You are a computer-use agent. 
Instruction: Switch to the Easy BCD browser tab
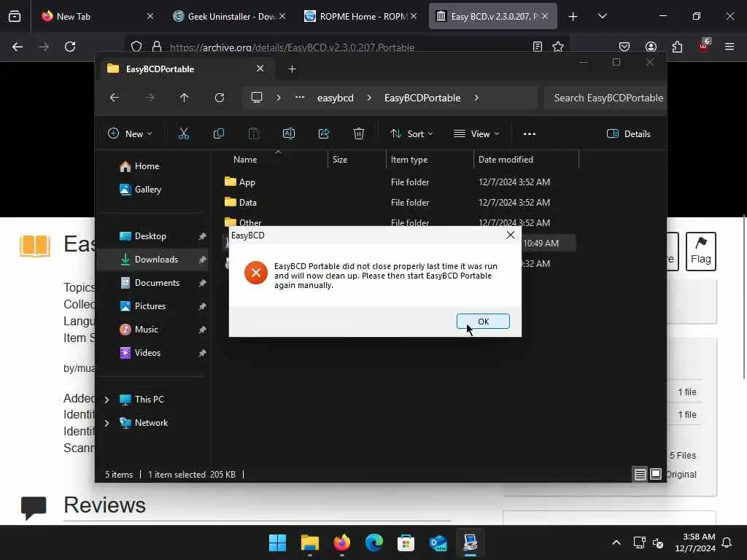coord(492,16)
